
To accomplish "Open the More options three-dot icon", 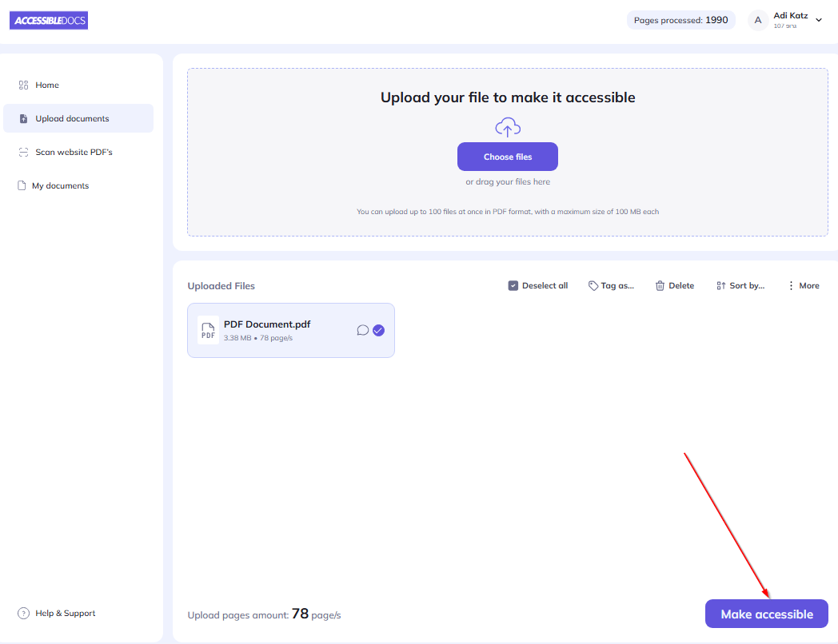I will pyautogui.click(x=789, y=285).
